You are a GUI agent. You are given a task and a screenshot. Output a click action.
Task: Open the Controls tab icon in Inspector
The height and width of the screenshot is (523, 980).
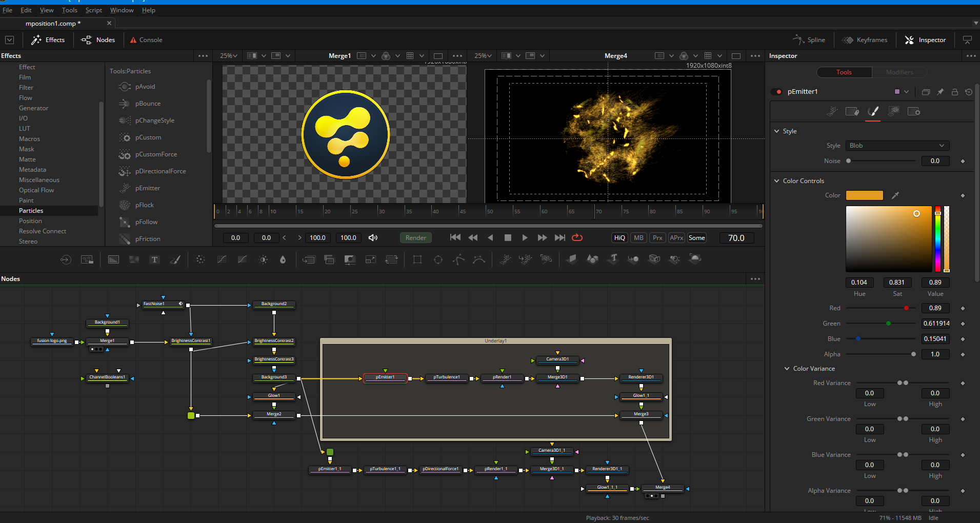(832, 111)
